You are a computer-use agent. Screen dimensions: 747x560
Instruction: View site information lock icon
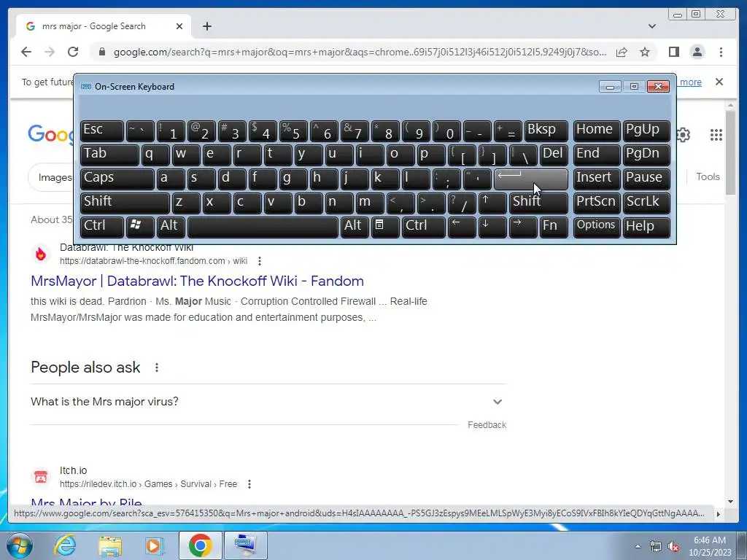[102, 52]
